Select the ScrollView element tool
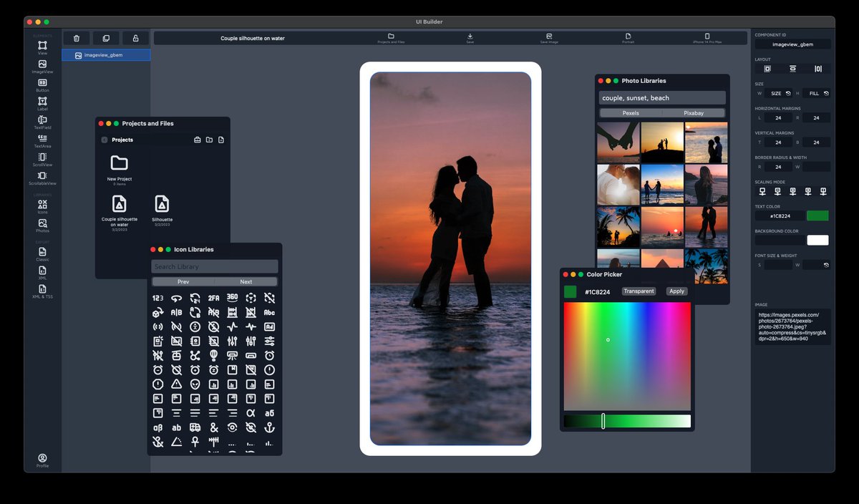The image size is (859, 504). [42, 160]
